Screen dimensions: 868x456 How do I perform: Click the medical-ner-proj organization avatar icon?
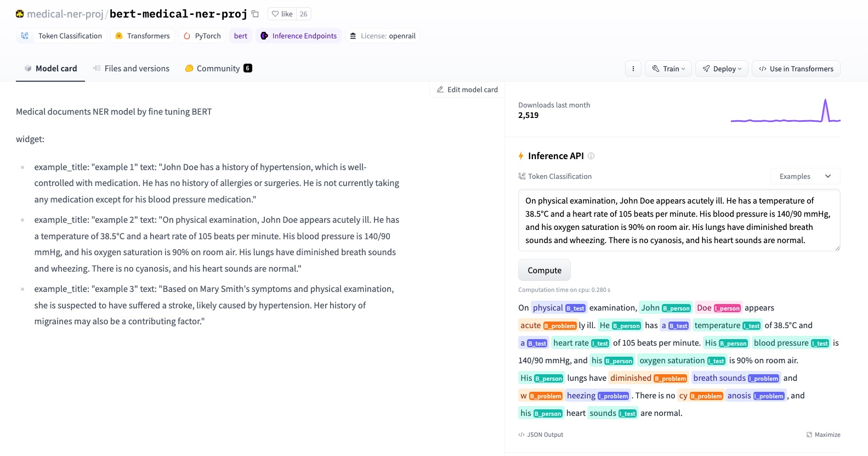point(20,14)
